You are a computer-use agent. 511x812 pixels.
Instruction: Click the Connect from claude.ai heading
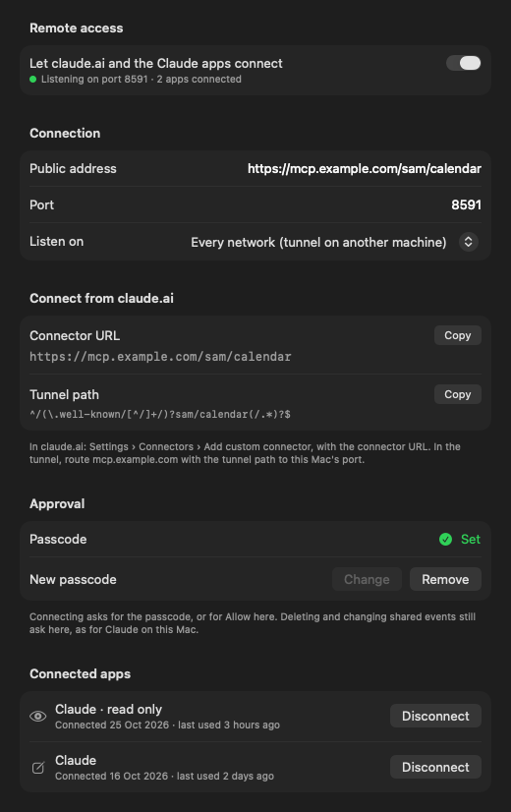101,298
